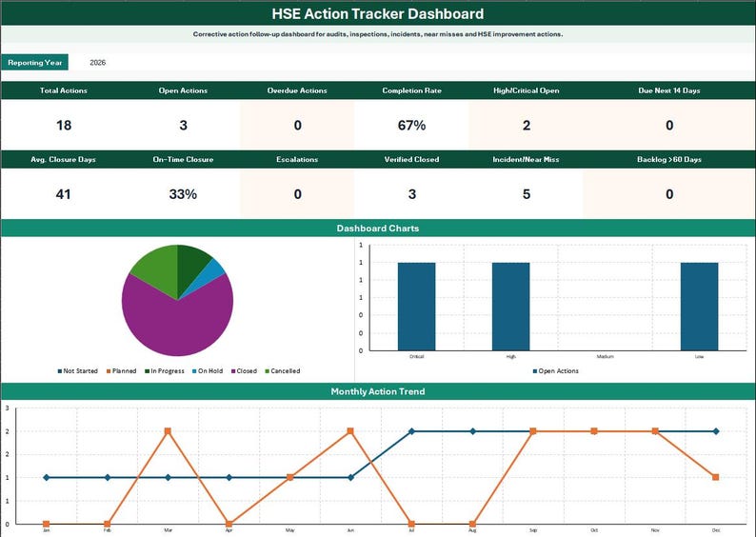This screenshot has height=537, width=756.
Task: Click the Not Started legend entry
Action: pos(78,371)
